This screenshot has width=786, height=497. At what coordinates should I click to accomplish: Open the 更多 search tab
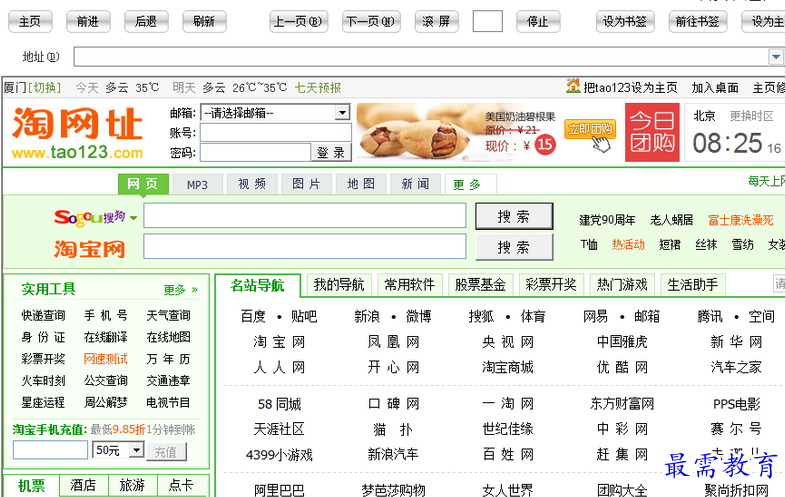tap(471, 185)
